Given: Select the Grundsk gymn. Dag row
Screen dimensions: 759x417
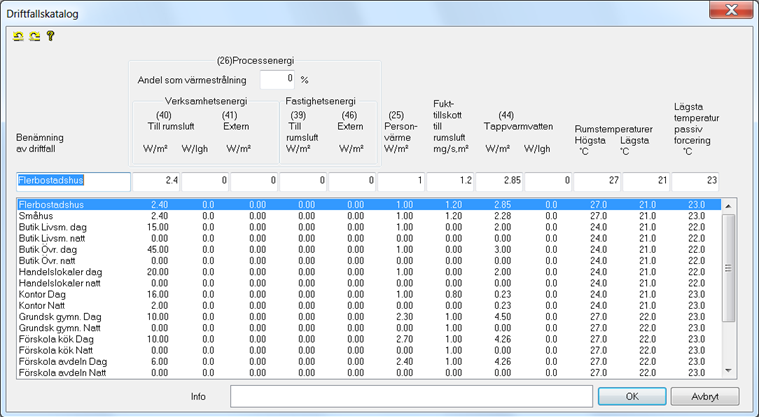Looking at the screenshot, I should tap(369, 317).
